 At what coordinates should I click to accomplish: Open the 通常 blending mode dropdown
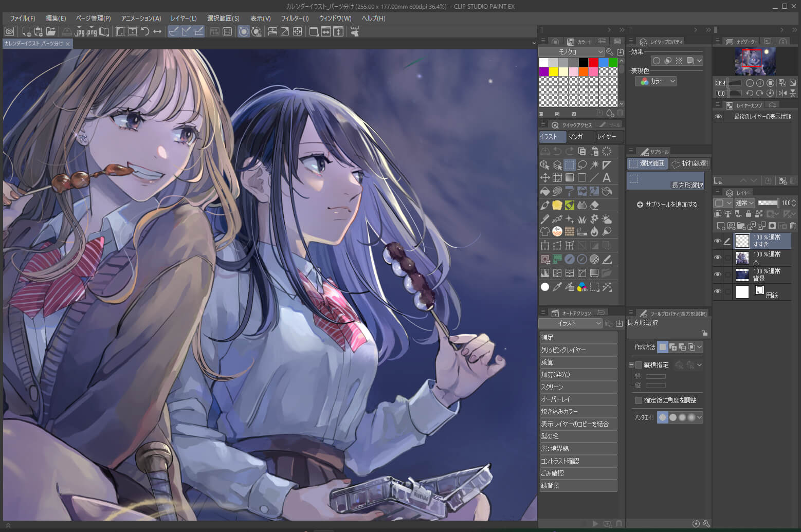coord(744,203)
